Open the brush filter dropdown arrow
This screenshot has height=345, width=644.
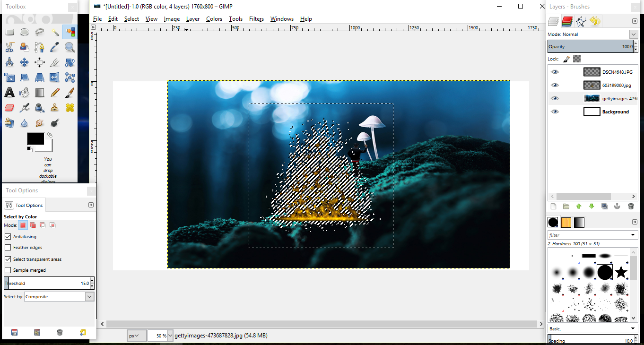click(x=633, y=235)
